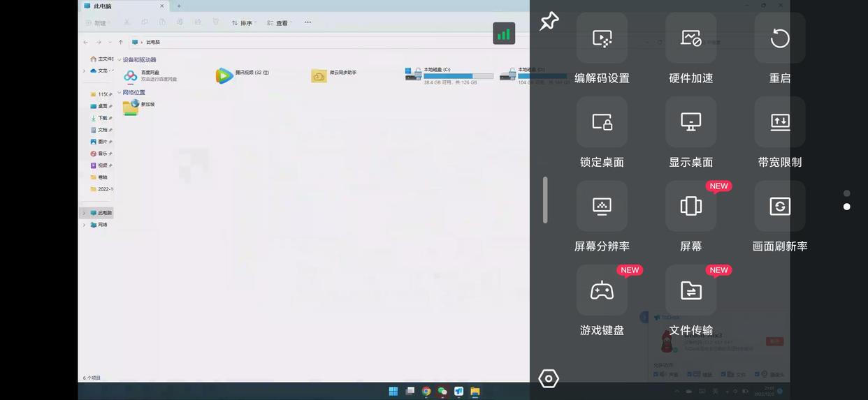Viewport: 868px width, 400px height.
Task: Open 腾讯视频 (32 位) item
Action: [x=242, y=75]
